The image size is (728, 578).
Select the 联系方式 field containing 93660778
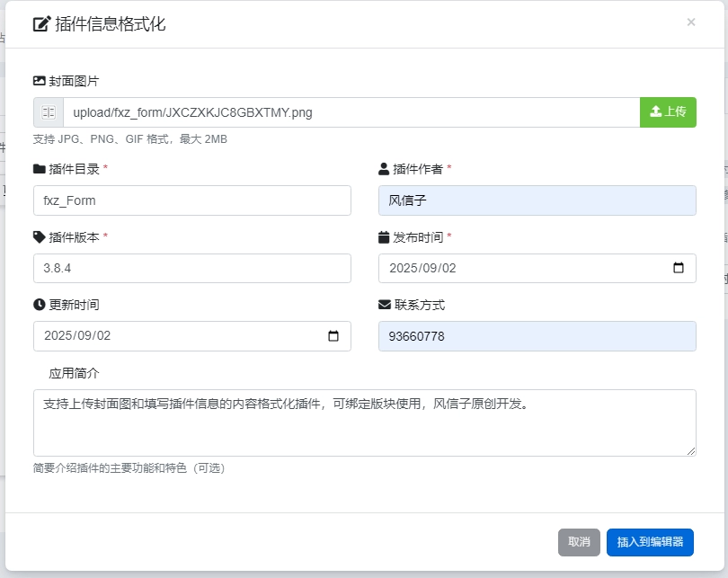(537, 335)
